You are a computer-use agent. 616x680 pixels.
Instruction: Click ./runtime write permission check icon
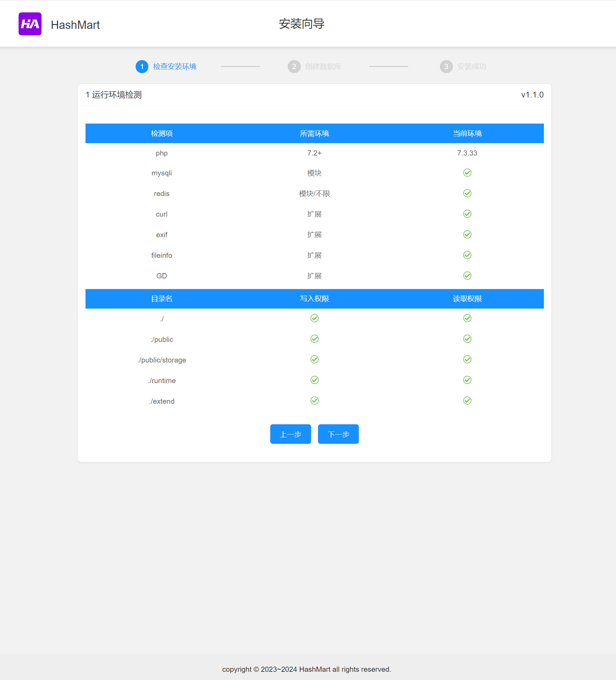pyautogui.click(x=315, y=380)
